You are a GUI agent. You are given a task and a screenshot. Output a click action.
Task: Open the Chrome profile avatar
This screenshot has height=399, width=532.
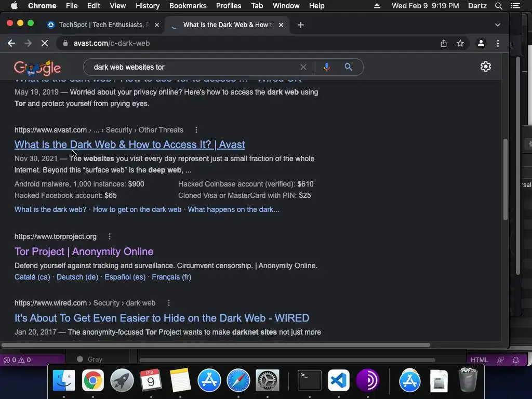pos(481,43)
